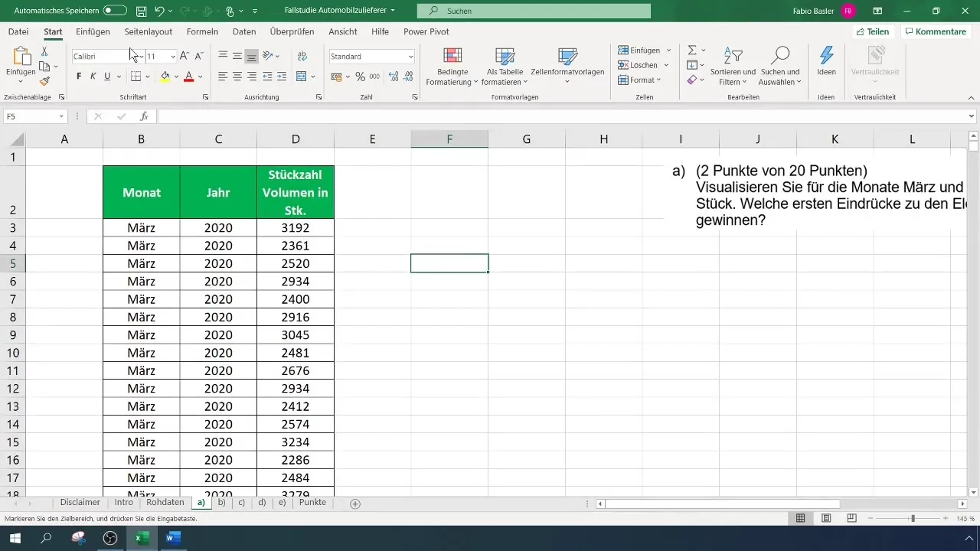Viewport: 980px width, 551px height.
Task: Open Zellenformatvorlagen gallery
Action: tap(567, 67)
